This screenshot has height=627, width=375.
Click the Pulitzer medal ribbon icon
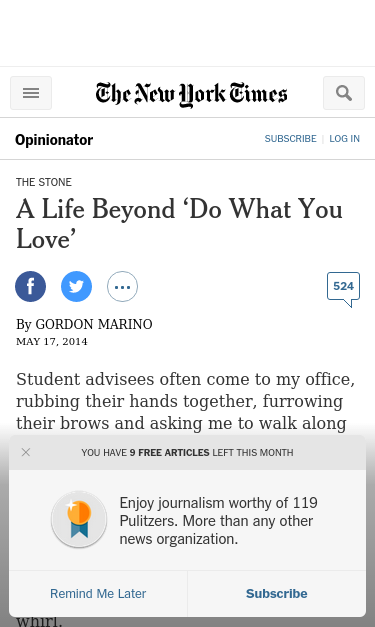tap(79, 519)
